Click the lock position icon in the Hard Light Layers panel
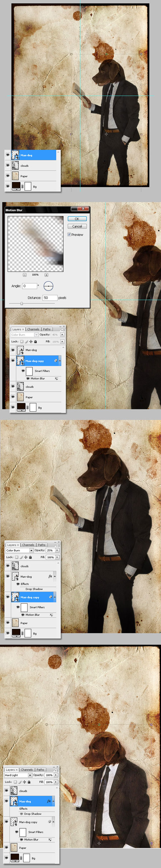The image size is (161, 868). click(x=24, y=782)
